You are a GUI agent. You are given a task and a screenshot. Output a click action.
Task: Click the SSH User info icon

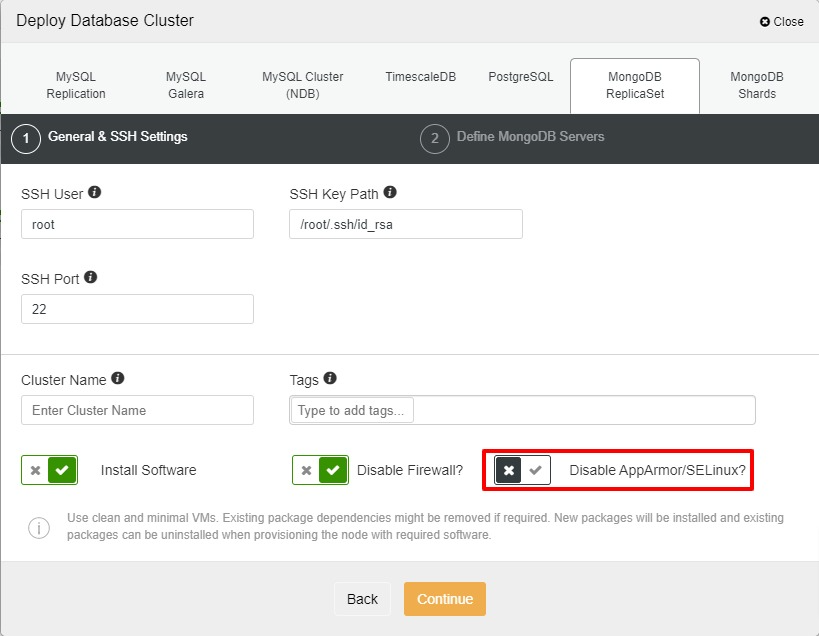[95, 193]
